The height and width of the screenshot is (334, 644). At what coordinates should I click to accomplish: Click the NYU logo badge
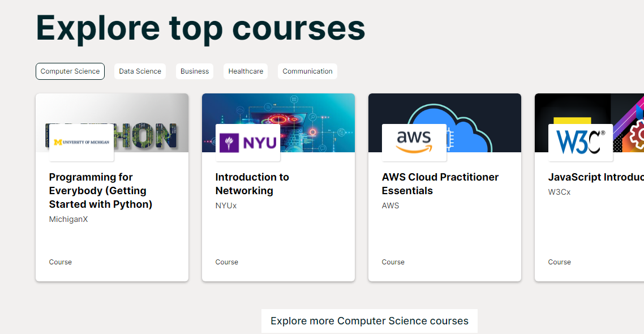[x=248, y=143]
